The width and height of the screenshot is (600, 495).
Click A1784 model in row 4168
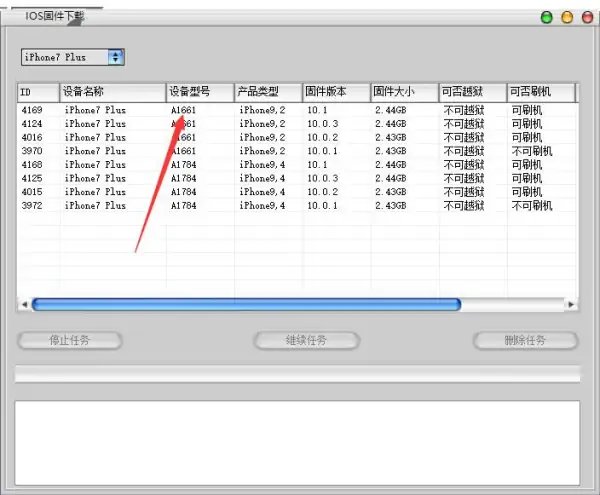(x=184, y=165)
